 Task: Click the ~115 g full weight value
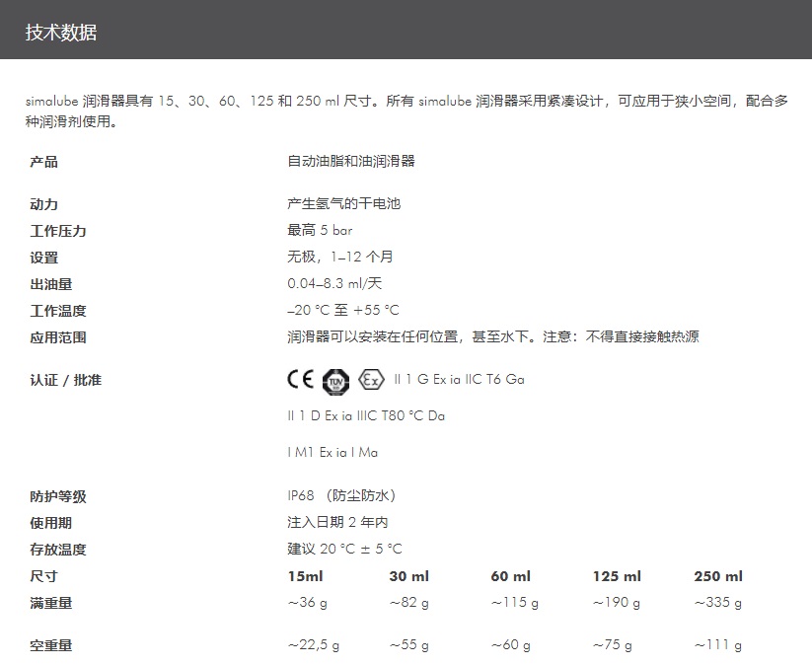pos(515,602)
